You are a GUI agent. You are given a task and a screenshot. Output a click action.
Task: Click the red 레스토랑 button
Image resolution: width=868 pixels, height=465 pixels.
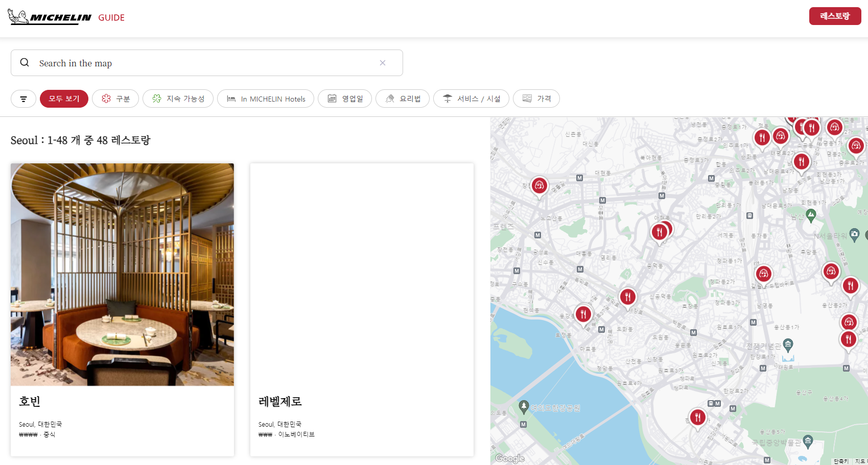point(835,16)
